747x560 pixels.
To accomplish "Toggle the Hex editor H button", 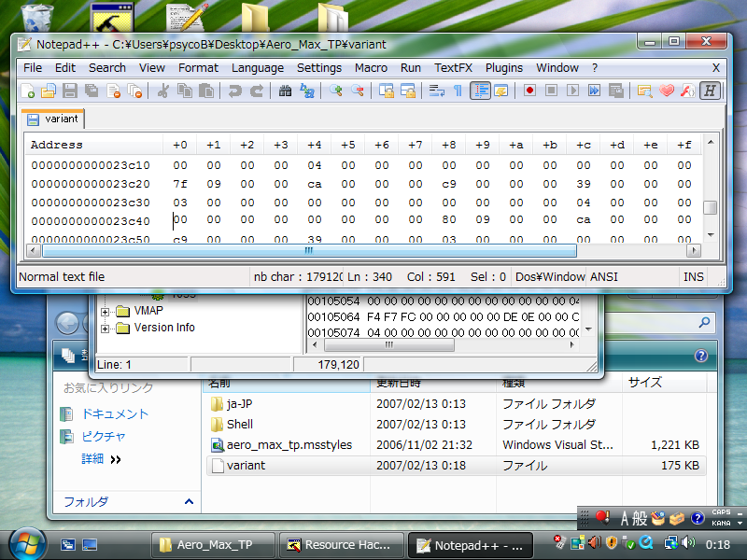I will click(x=710, y=91).
